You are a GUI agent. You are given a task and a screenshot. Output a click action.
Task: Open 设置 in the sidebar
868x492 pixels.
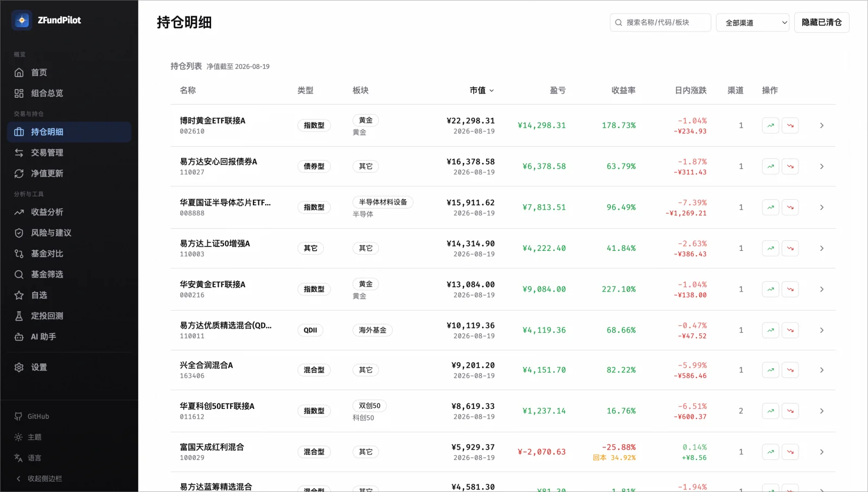(x=69, y=367)
